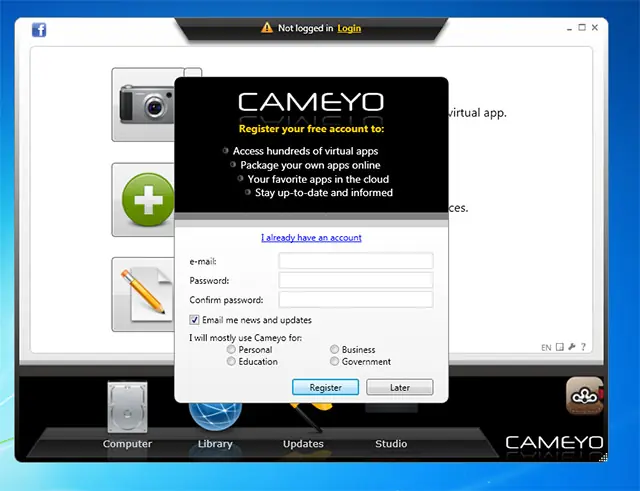Viewport: 640px width, 491px height.
Task: Switch to the Updates tab
Action: [303, 444]
